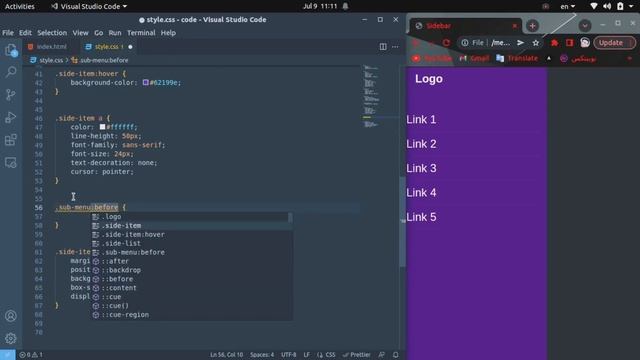Open color picker for #ffffff swatch
Screen dimensions: 640x360
point(102,127)
